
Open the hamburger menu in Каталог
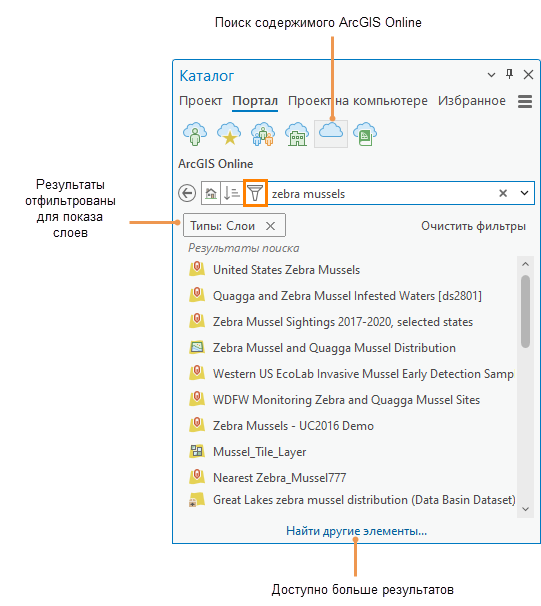point(525,101)
